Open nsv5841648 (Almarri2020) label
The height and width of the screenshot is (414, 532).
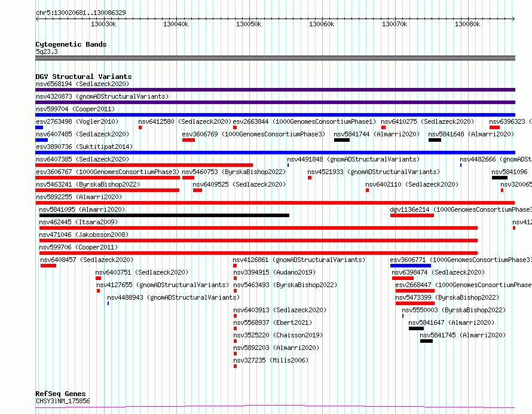pos(471,134)
